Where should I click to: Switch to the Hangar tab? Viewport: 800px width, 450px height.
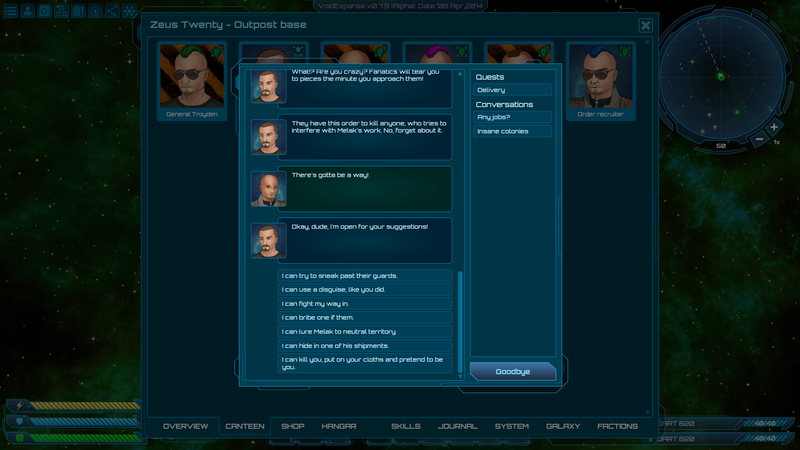(339, 426)
